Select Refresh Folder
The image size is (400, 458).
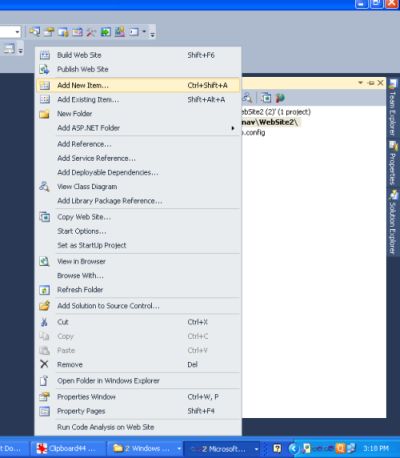click(138, 290)
